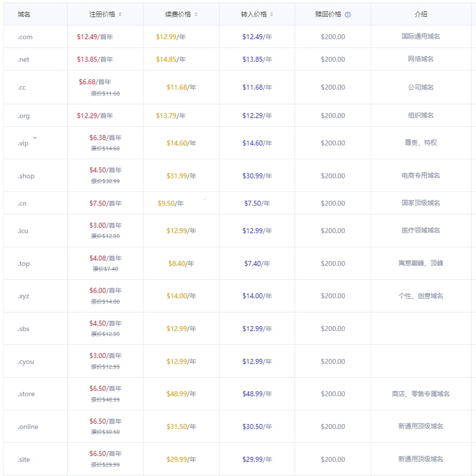Select the .cn transfer price $7.50/年

(x=256, y=202)
